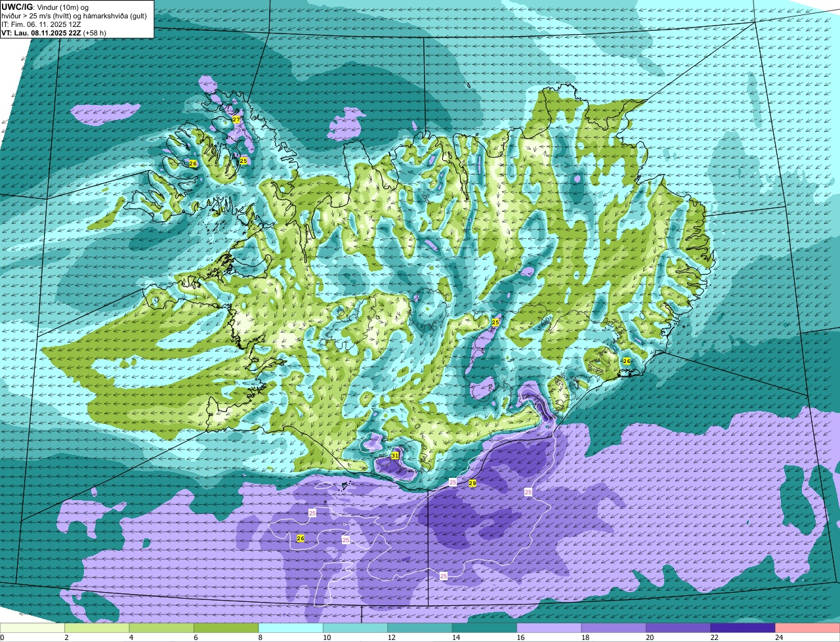Click the 'VT: Lau. 08.11.2025 22Z' valid time line

tap(54, 32)
